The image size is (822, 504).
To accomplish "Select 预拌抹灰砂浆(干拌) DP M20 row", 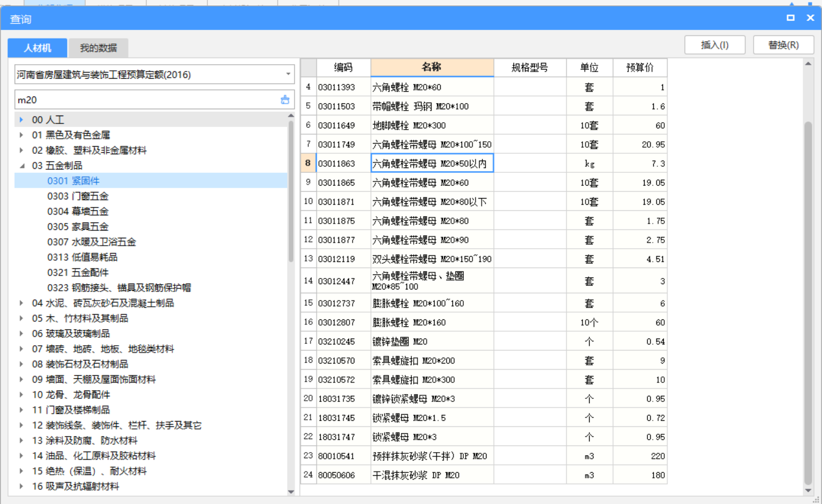I will tap(483, 456).
